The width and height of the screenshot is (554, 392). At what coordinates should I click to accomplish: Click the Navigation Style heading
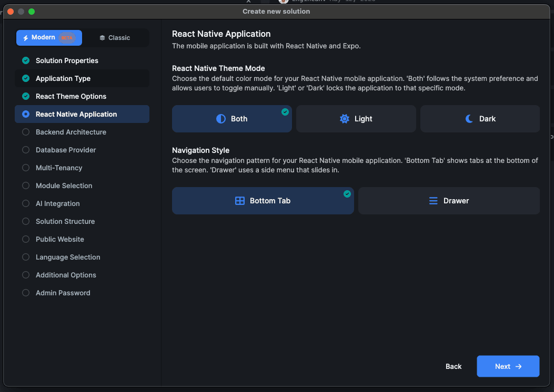(200, 150)
